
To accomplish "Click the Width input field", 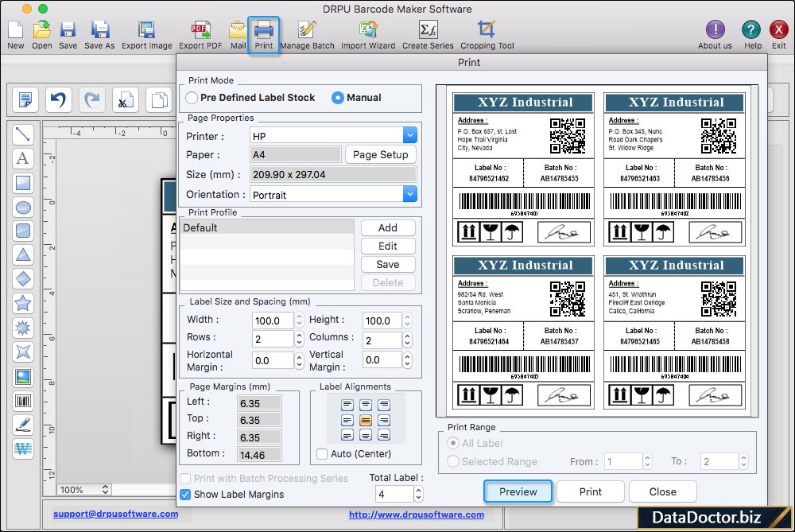I will tap(273, 320).
